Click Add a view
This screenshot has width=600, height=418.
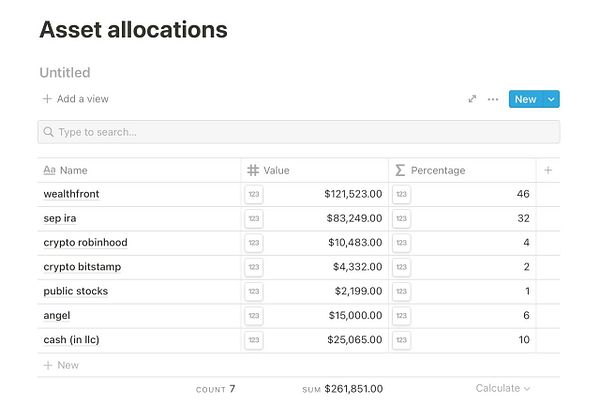pyautogui.click(x=76, y=99)
